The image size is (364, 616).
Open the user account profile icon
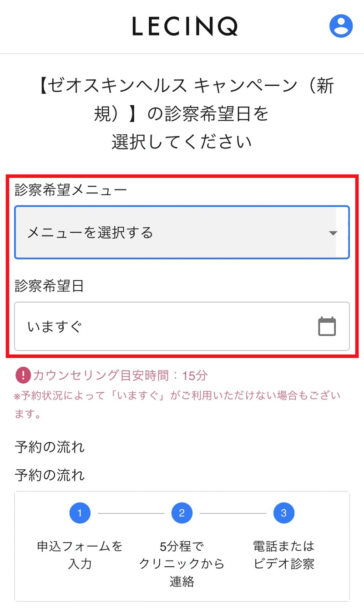pyautogui.click(x=341, y=26)
